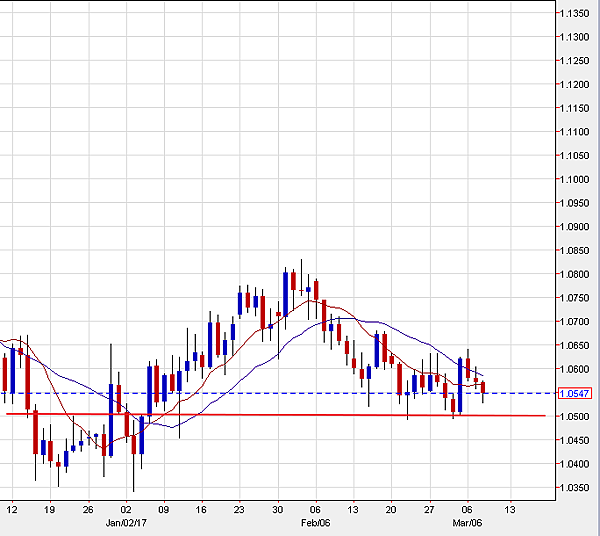Click the Feb/06 date label

click(x=316, y=523)
